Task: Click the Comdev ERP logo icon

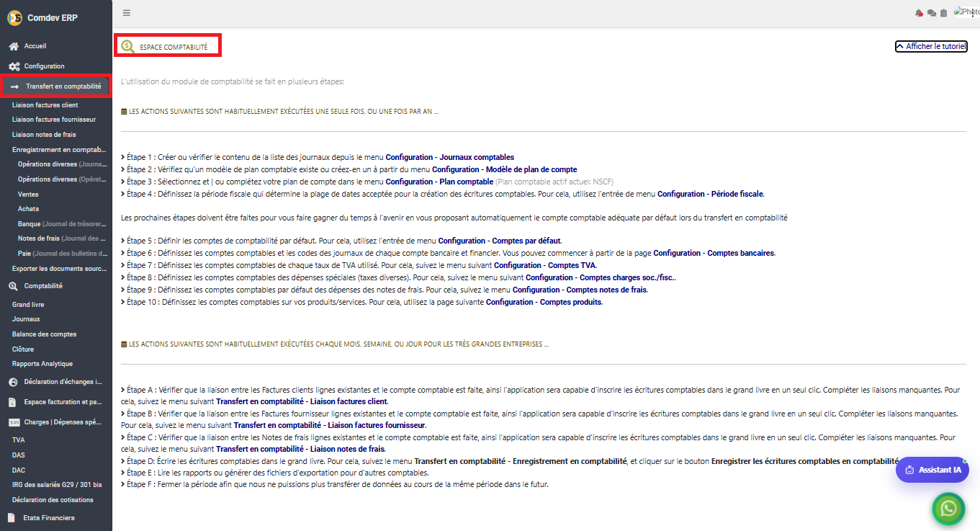Action: (x=14, y=17)
